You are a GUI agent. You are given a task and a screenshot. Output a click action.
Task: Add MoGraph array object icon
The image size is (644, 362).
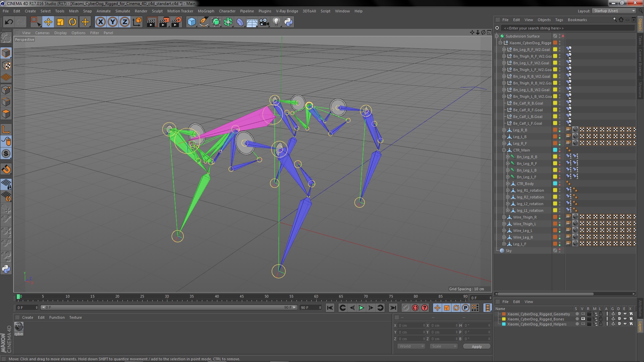point(228,22)
